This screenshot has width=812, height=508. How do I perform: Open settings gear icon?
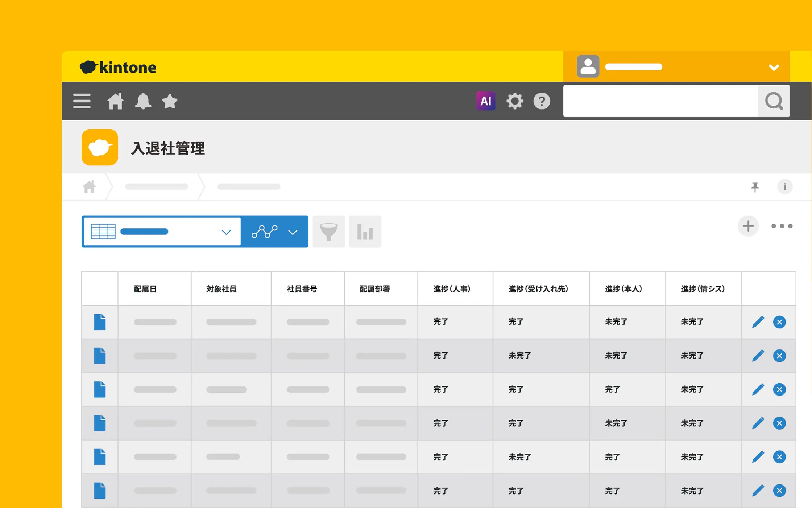coord(515,101)
